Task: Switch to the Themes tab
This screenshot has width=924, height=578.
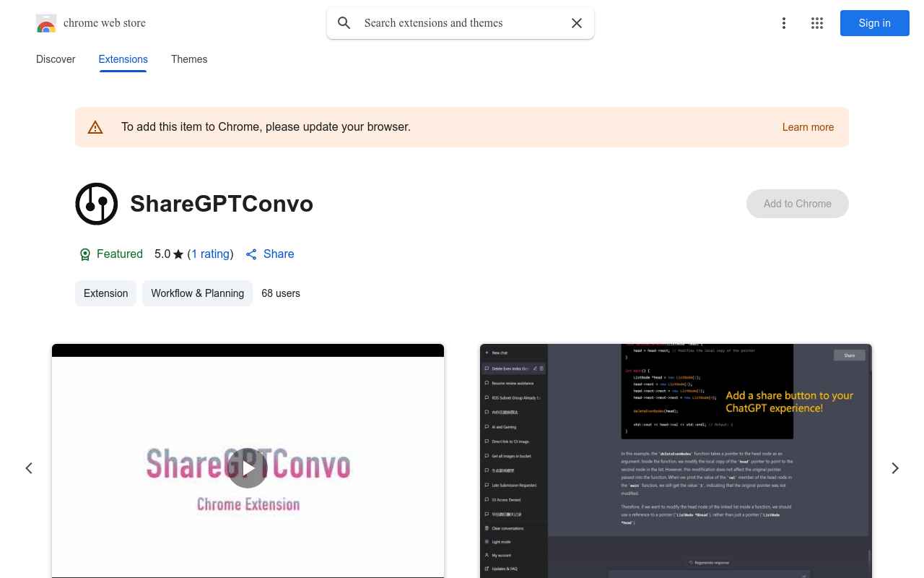Action: pos(189,59)
